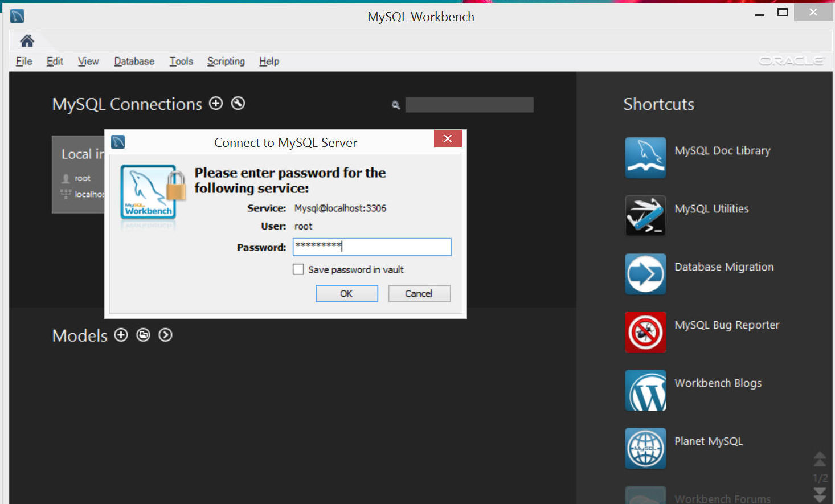Open an existing model file icon
This screenshot has height=504, width=835.
pyautogui.click(x=143, y=335)
